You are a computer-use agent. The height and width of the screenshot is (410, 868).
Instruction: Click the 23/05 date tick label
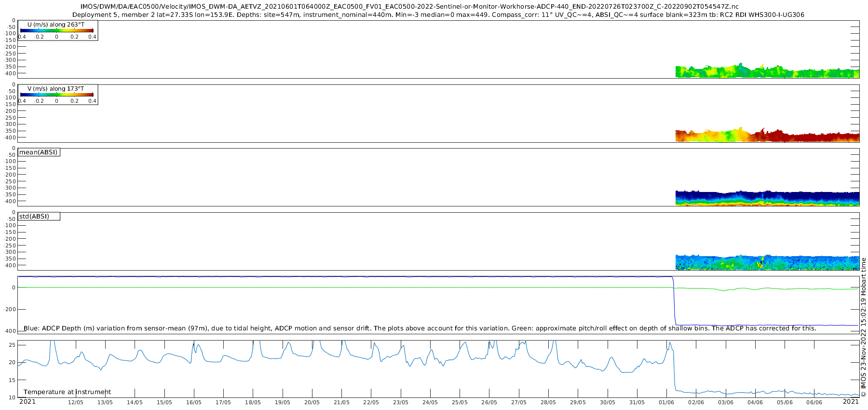coord(401,402)
